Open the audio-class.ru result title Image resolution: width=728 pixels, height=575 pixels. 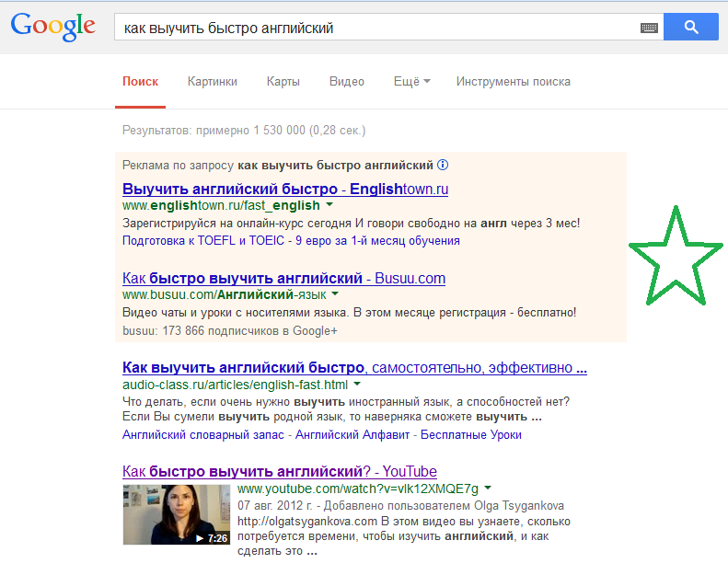pyautogui.click(x=354, y=367)
